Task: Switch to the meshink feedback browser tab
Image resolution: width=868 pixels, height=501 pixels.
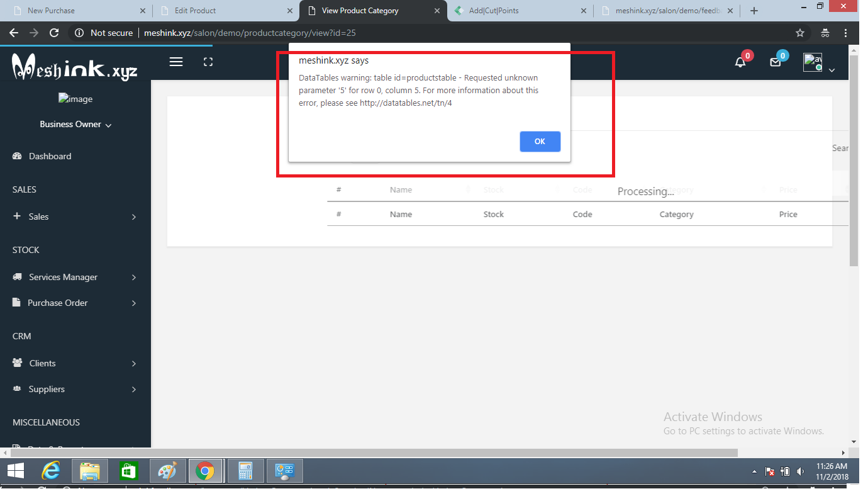Action: pyautogui.click(x=667, y=11)
